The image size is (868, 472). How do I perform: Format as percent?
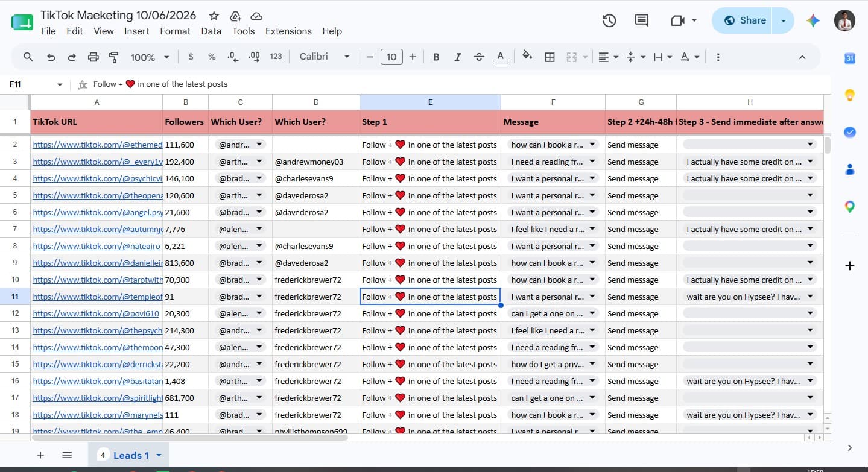[212, 57]
